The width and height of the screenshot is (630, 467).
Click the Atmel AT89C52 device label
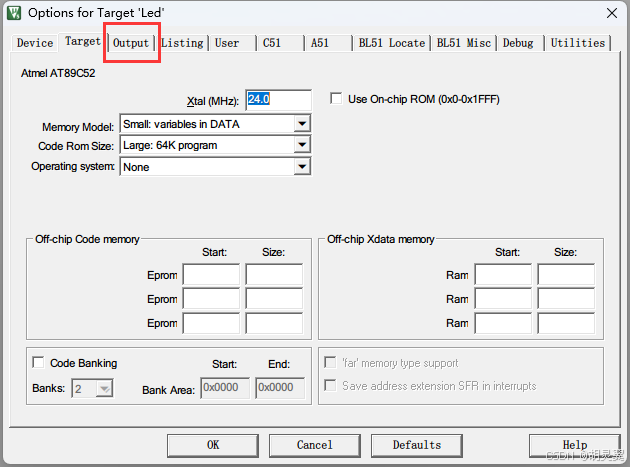58,73
